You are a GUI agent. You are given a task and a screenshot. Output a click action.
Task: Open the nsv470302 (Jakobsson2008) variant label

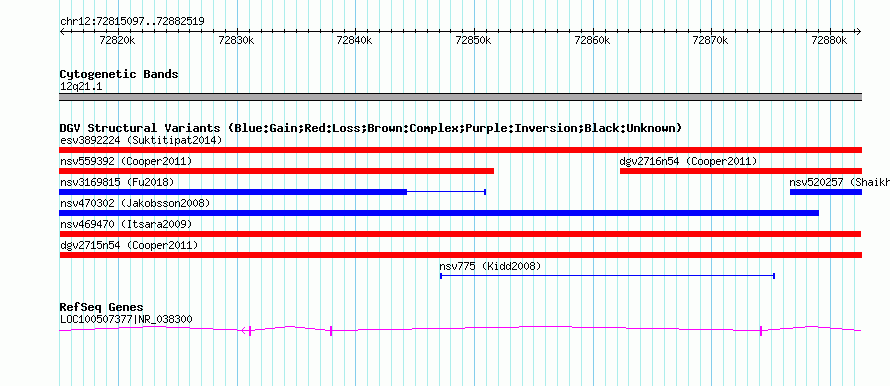pyautogui.click(x=135, y=203)
